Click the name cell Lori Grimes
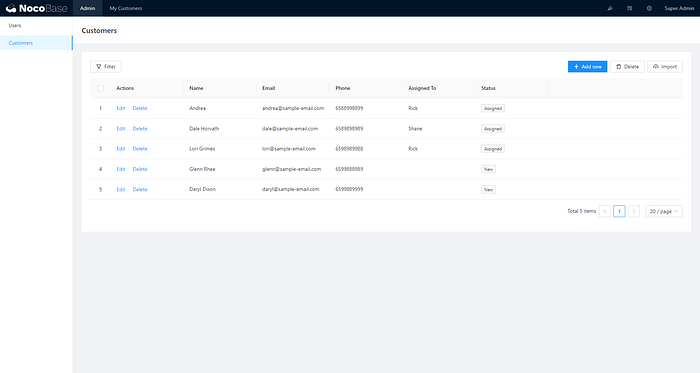 202,149
